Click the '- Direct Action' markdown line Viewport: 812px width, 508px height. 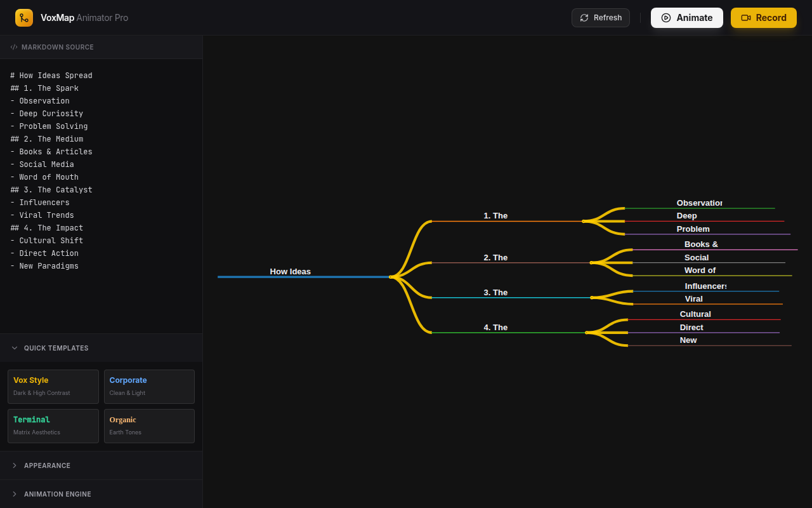click(x=44, y=253)
